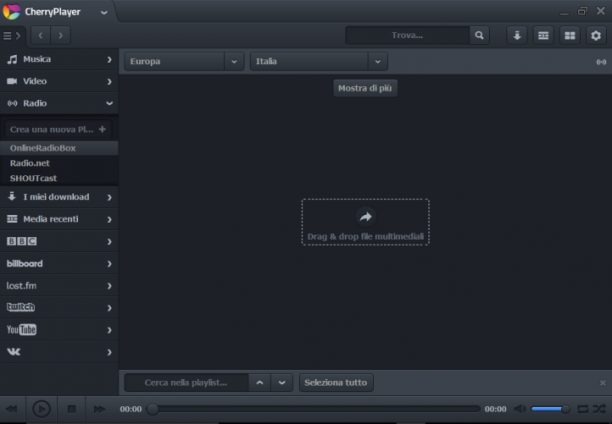Click the volume slider
The image size is (612, 424).
(x=550, y=409)
